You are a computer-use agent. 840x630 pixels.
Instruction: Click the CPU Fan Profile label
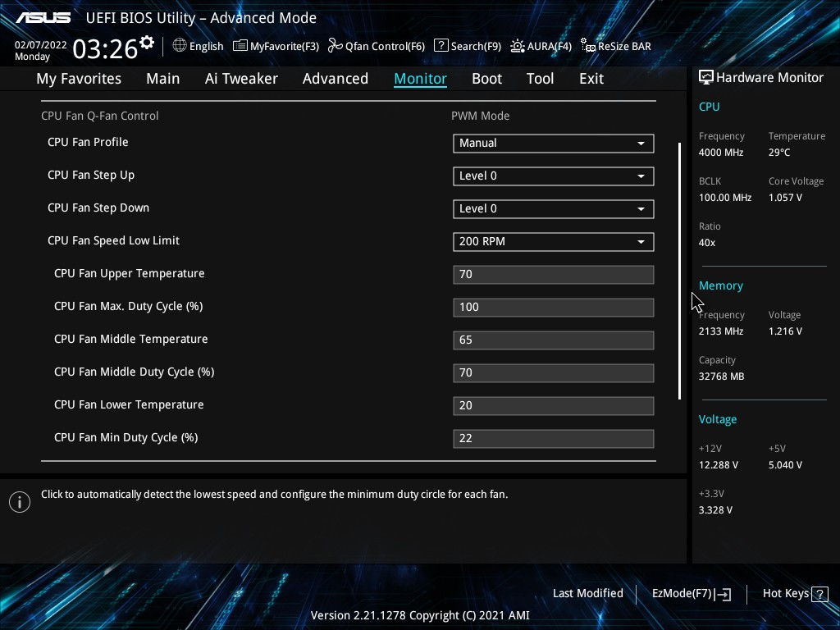coord(88,142)
